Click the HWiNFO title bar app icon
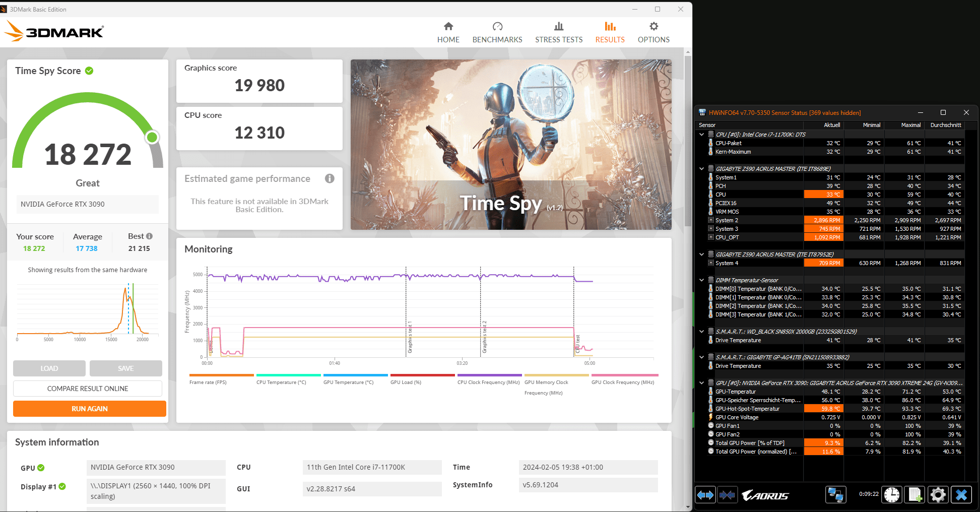This screenshot has height=512, width=980. pyautogui.click(x=702, y=112)
